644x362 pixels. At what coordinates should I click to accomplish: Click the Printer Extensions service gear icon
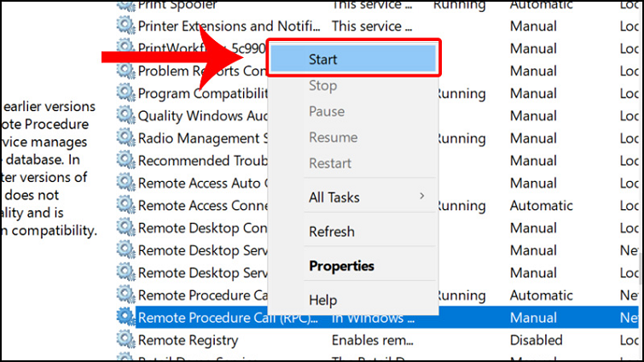(x=125, y=26)
